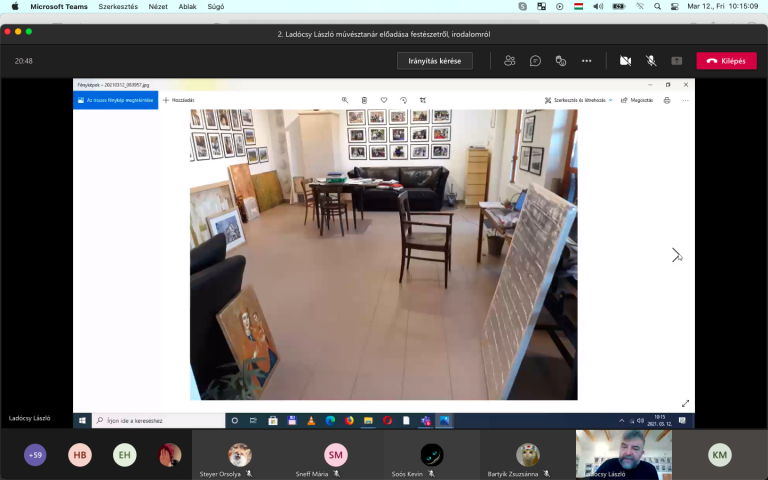Screen dimensions: 768x480
Task: Toggle the heart favorite icon on photo
Action: click(384, 100)
